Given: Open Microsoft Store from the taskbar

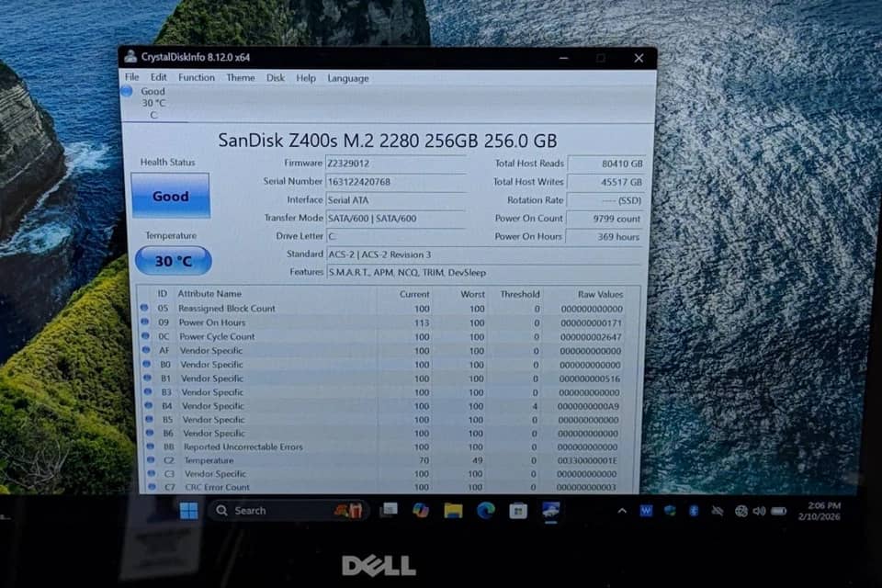Looking at the screenshot, I should [518, 510].
